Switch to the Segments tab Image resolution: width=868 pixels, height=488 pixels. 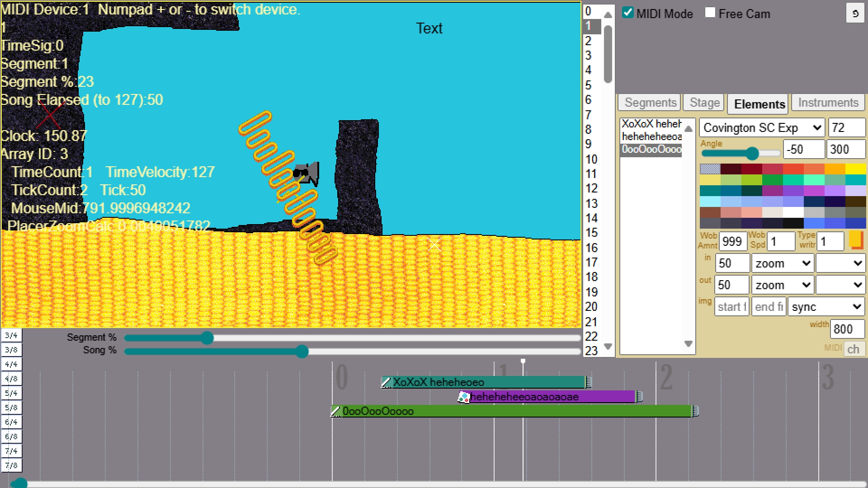coord(650,103)
